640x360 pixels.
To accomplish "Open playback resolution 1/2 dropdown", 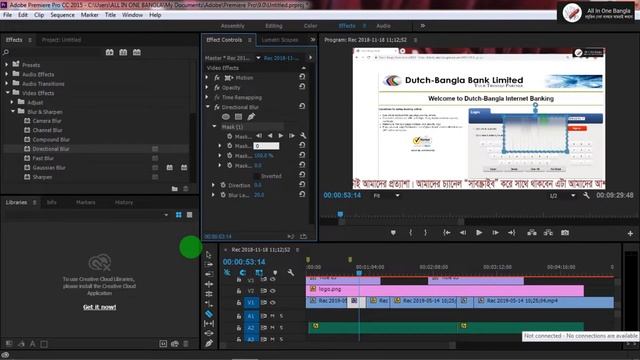I will pos(562,196).
